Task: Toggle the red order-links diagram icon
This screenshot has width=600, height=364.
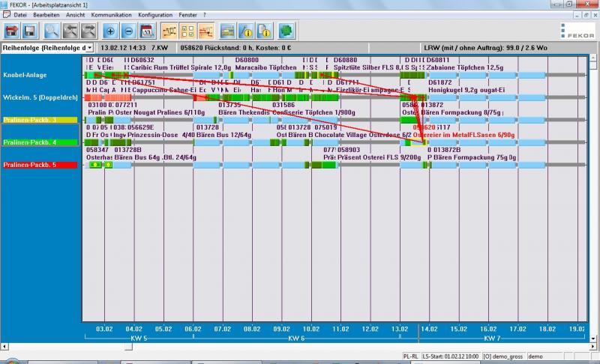Action: tap(205, 31)
